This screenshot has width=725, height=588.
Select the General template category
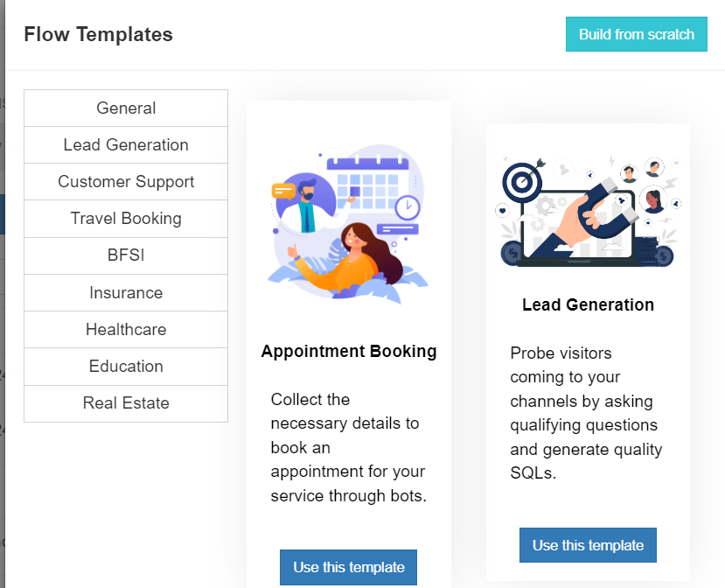tap(125, 108)
